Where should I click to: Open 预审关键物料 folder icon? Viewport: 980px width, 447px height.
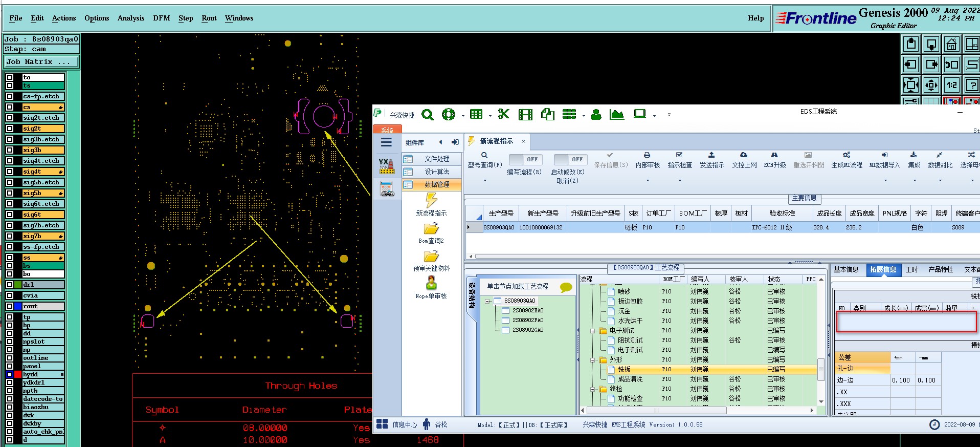(431, 256)
